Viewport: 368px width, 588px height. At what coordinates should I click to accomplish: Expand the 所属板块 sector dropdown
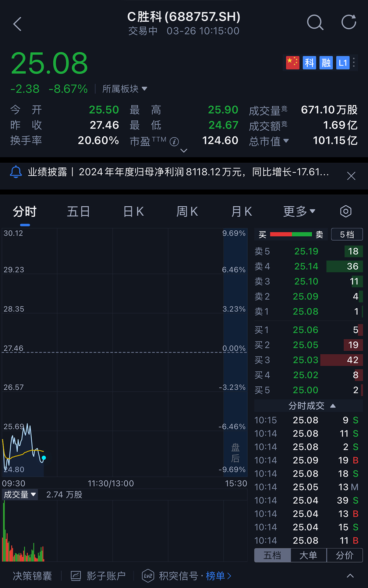click(x=125, y=89)
